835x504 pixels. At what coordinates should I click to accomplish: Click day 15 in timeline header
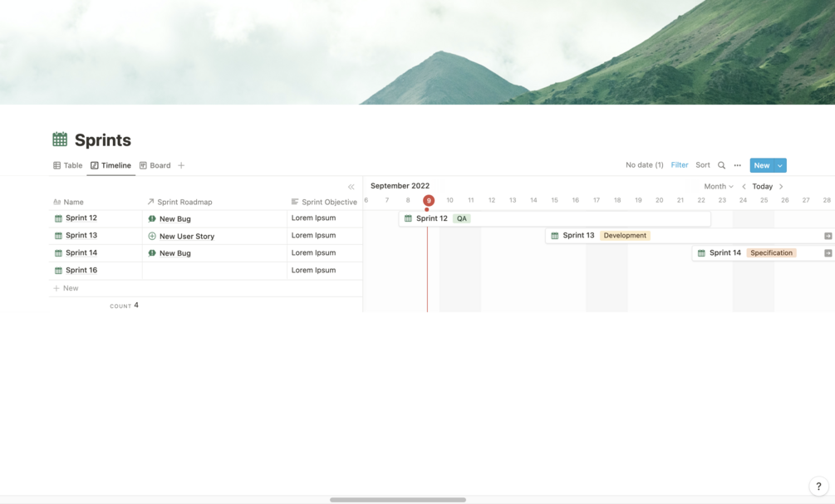click(554, 200)
